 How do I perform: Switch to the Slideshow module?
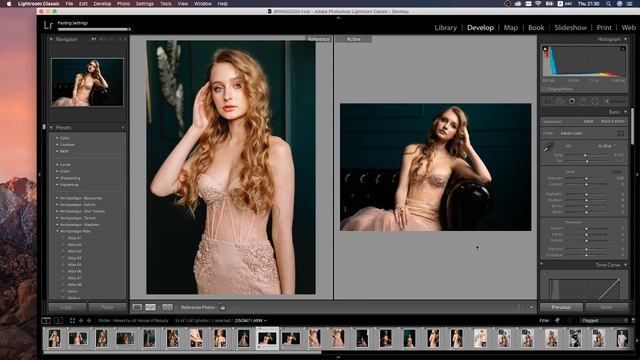pos(570,28)
